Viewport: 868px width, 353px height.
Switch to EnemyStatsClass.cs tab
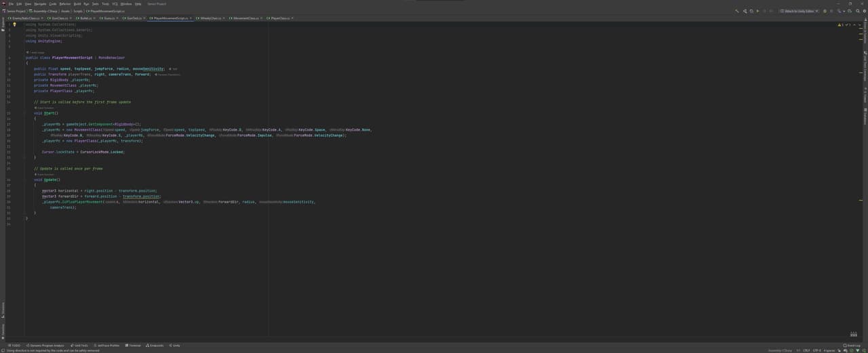(26, 18)
